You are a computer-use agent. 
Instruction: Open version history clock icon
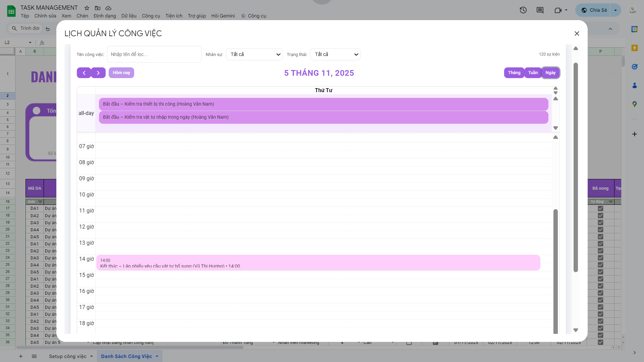[523, 10]
